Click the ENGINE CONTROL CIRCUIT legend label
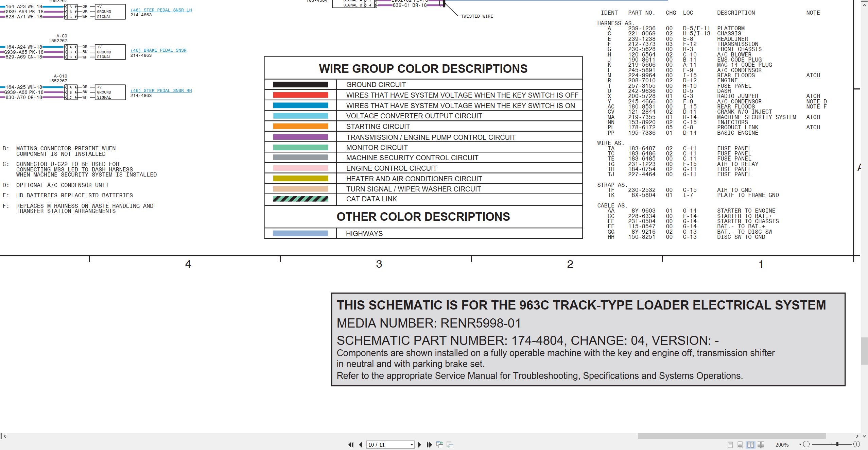This screenshot has height=450, width=868. [x=392, y=168]
